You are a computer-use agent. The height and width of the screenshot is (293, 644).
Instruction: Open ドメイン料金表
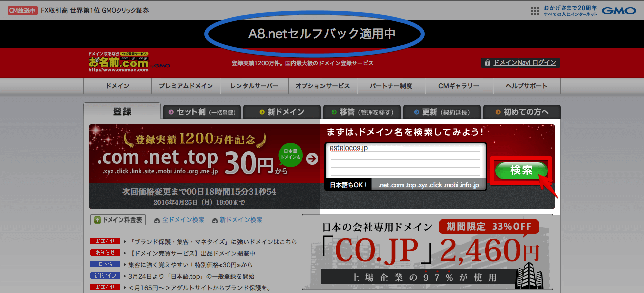[x=118, y=220]
